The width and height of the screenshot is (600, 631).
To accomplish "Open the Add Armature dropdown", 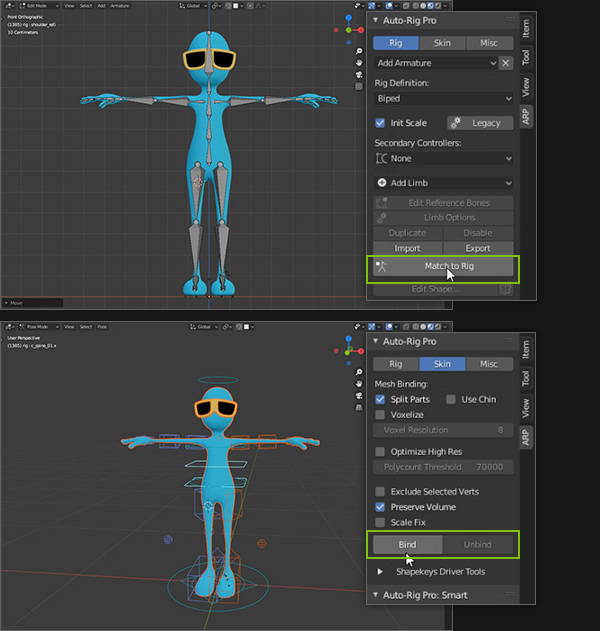I will point(436,63).
